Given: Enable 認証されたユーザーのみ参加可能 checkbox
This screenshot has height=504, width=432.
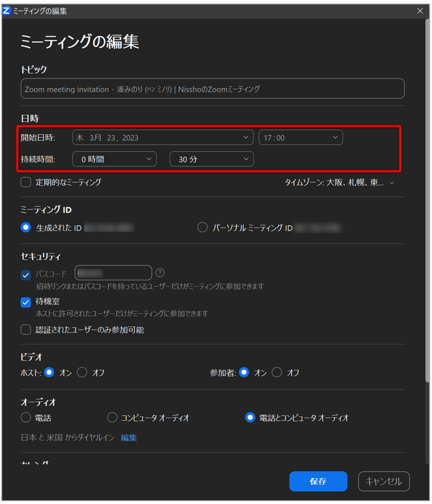Looking at the screenshot, I should click(x=26, y=330).
